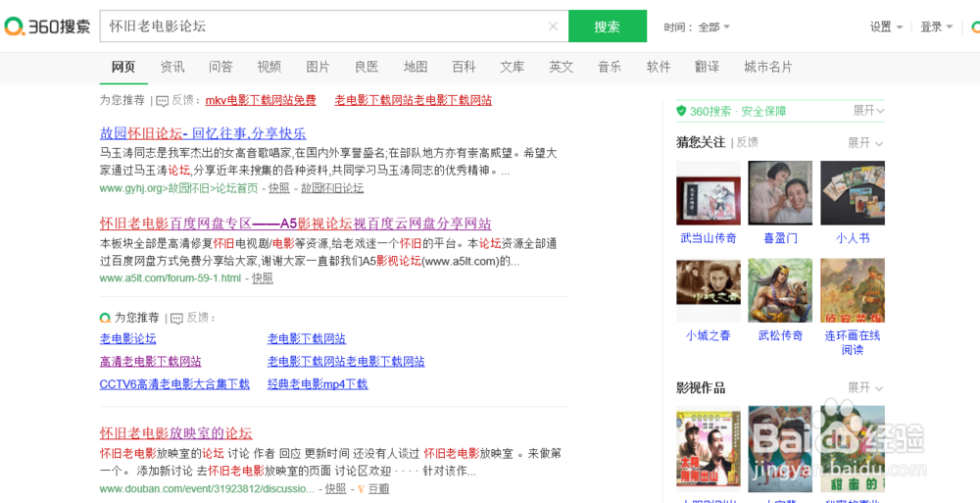980x503 pixels.
Task: Click the 反馈 link beside 猜您关注
Action: click(x=747, y=142)
